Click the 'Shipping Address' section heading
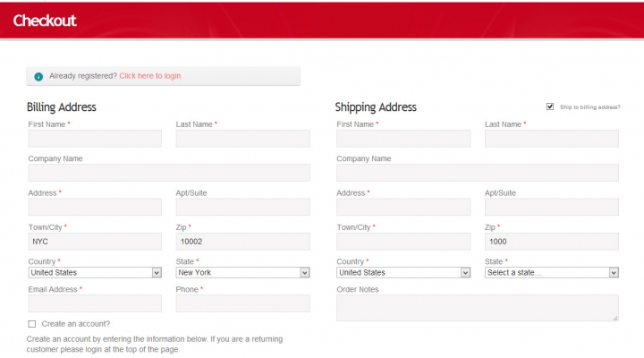This screenshot has height=358, width=644. pyautogui.click(x=376, y=107)
